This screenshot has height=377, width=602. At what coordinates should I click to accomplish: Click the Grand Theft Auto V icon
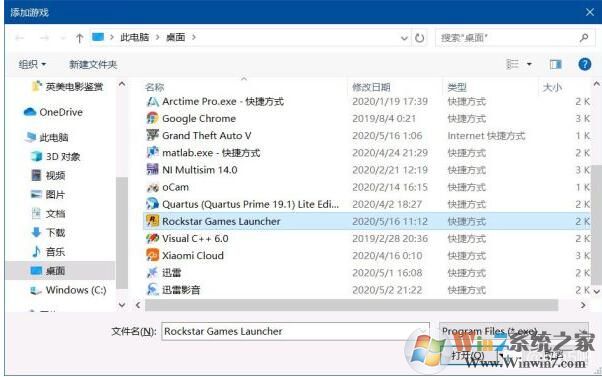tap(152, 135)
